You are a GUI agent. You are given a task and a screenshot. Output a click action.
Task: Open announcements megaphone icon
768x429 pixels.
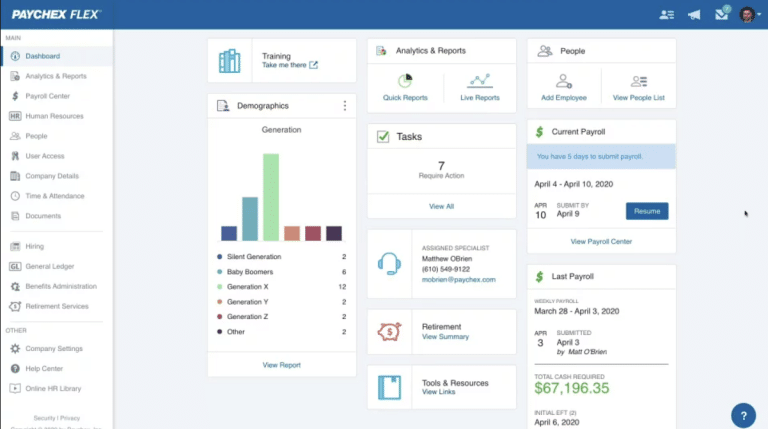click(x=694, y=15)
